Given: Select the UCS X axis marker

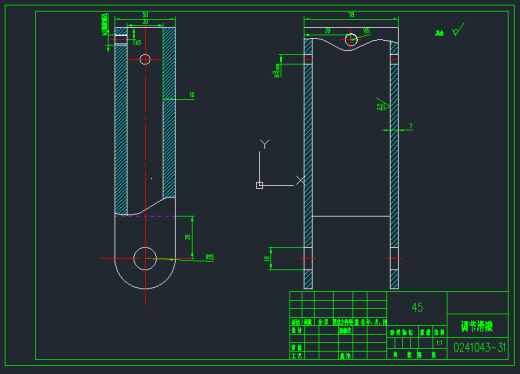Looking at the screenshot, I should click(300, 180).
